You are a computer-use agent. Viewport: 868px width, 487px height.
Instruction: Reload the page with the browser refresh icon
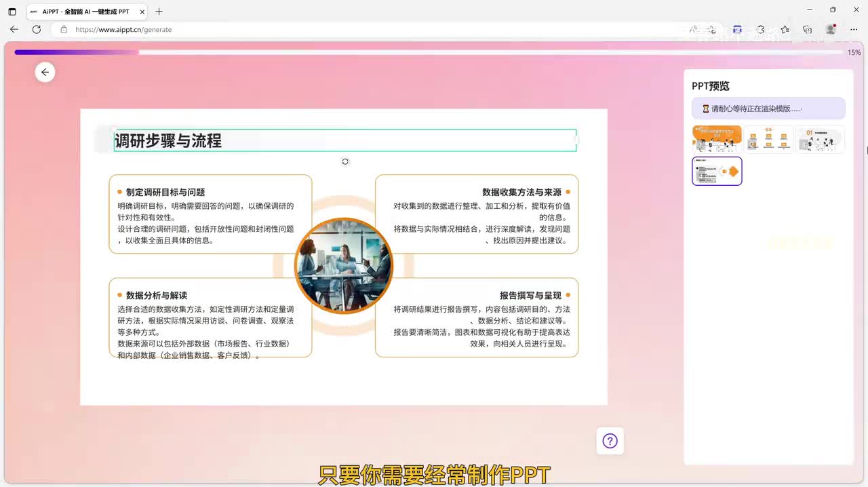(37, 30)
